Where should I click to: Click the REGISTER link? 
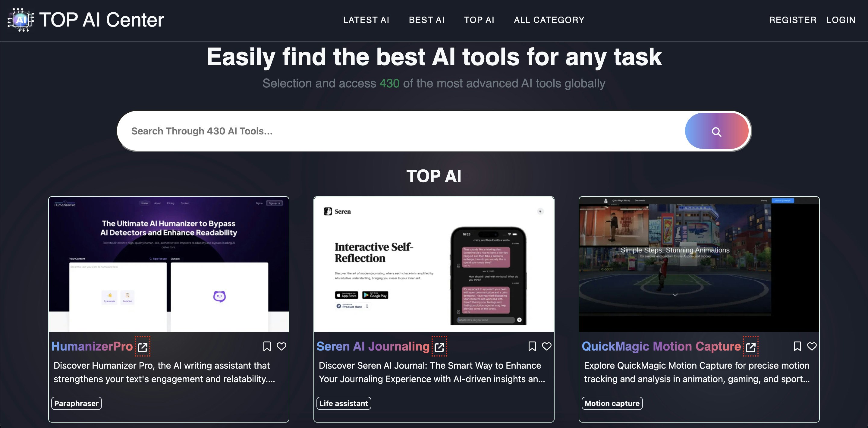(792, 20)
